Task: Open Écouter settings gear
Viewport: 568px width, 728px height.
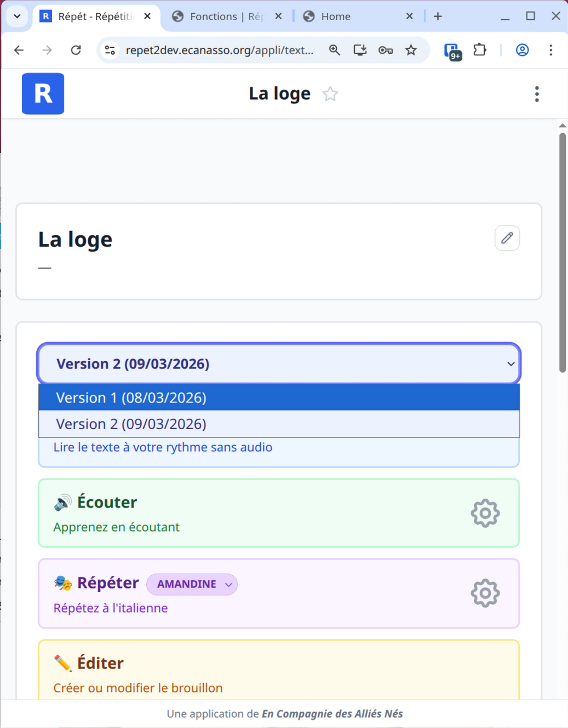Action: pyautogui.click(x=485, y=513)
